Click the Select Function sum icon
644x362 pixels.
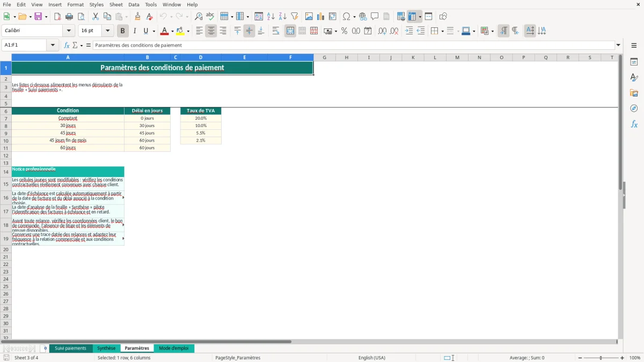tap(75, 45)
